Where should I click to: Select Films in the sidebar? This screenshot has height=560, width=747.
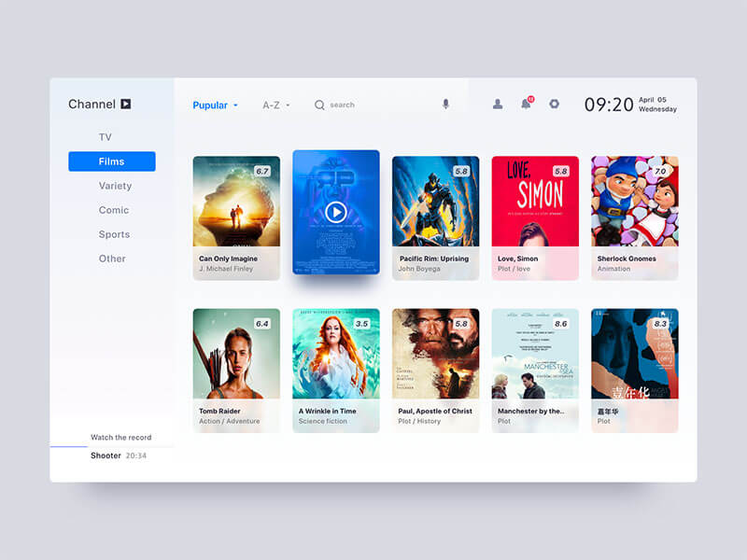112,161
